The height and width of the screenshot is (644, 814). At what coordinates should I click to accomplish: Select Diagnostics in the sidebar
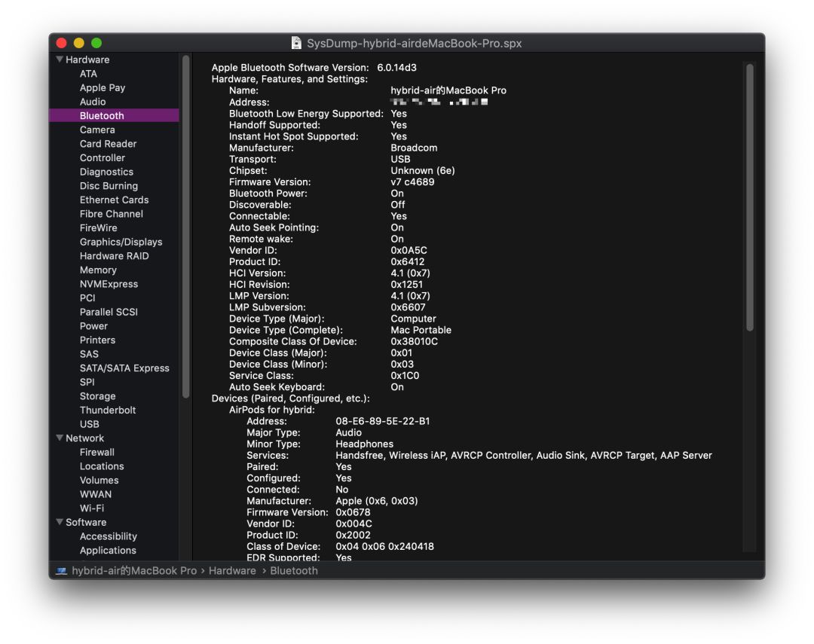pyautogui.click(x=106, y=172)
